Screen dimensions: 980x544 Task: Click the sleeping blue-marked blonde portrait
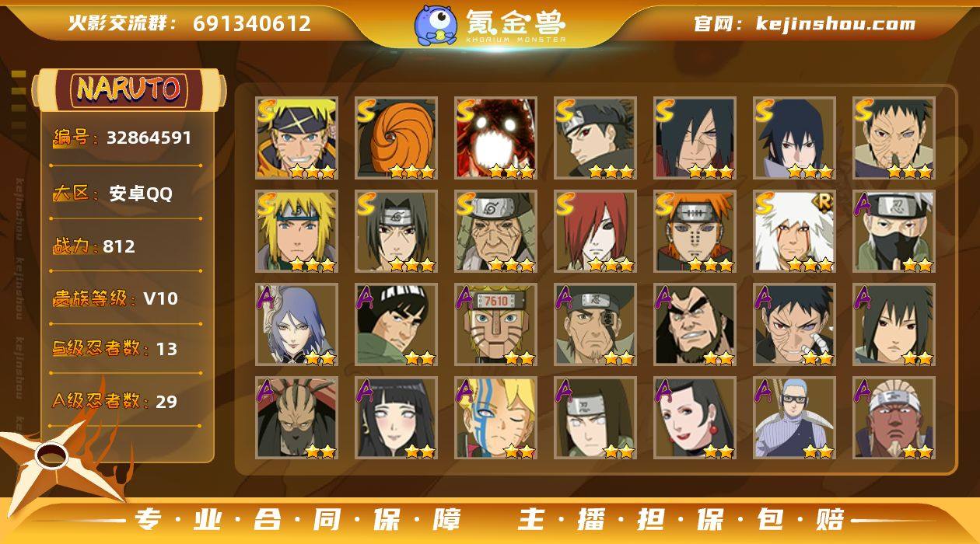pyautogui.click(x=495, y=418)
